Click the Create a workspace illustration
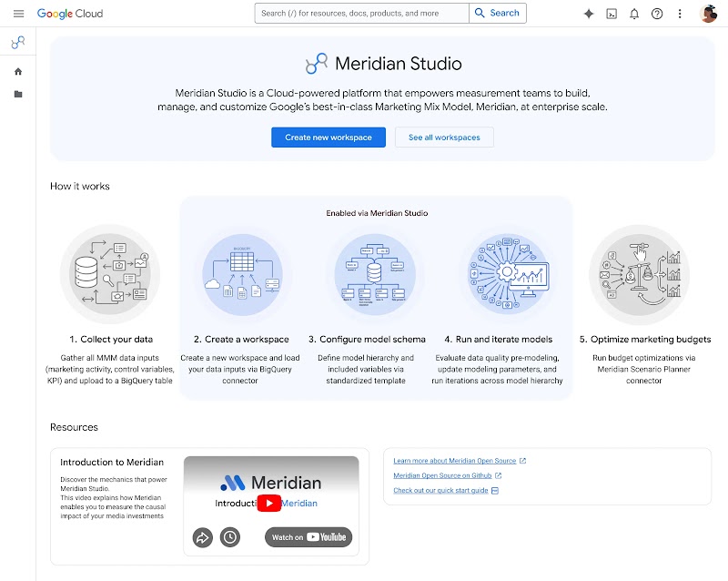The width and height of the screenshot is (728, 581). [x=242, y=274]
